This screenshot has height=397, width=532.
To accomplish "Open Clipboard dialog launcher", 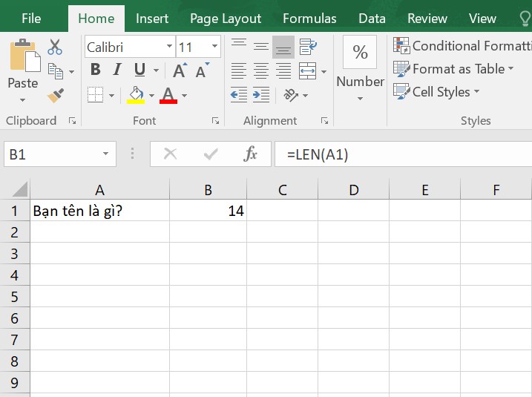I will [72, 121].
